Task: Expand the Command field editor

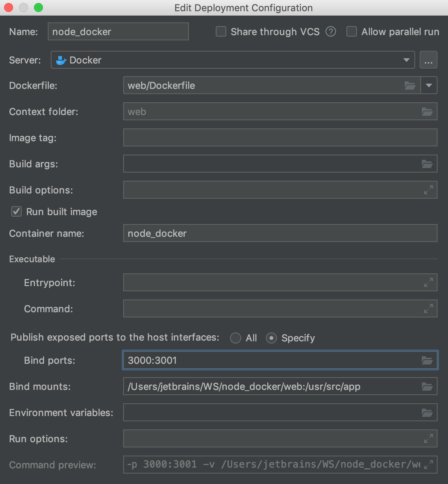Action: click(429, 309)
